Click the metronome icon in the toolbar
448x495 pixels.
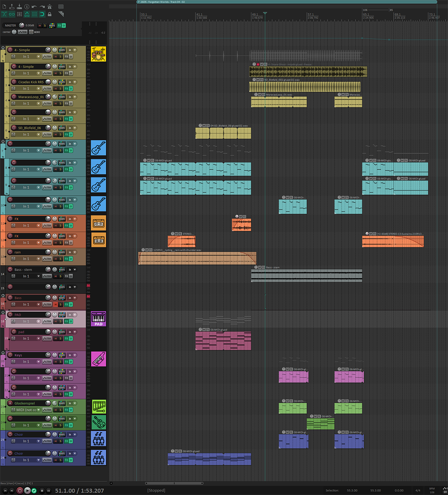pos(49,7)
